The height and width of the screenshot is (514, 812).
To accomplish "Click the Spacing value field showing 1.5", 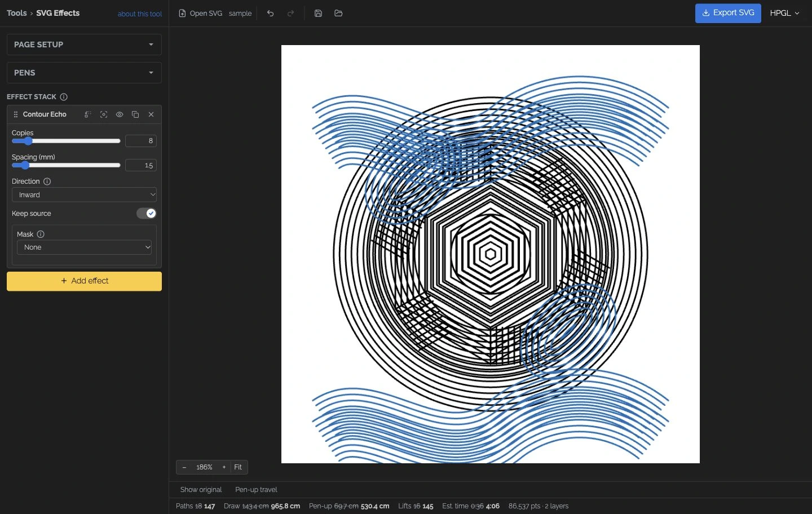I will point(141,165).
